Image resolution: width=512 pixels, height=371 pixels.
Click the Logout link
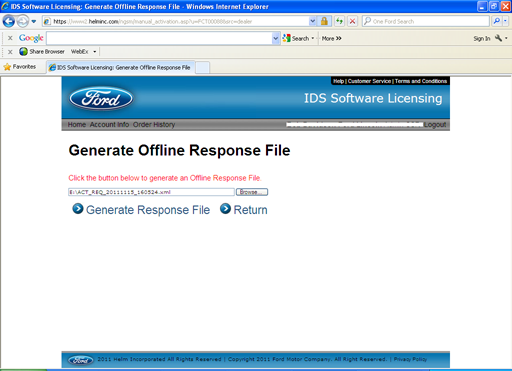point(435,124)
